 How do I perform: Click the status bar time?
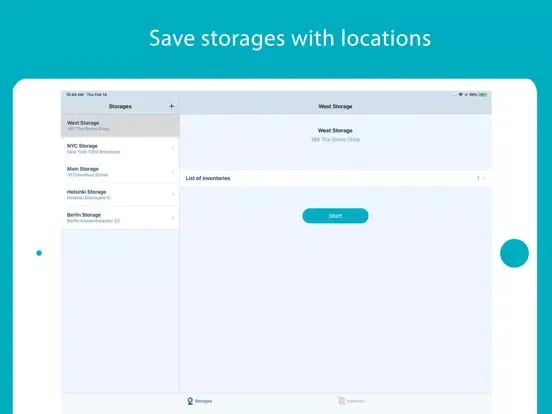75,94
